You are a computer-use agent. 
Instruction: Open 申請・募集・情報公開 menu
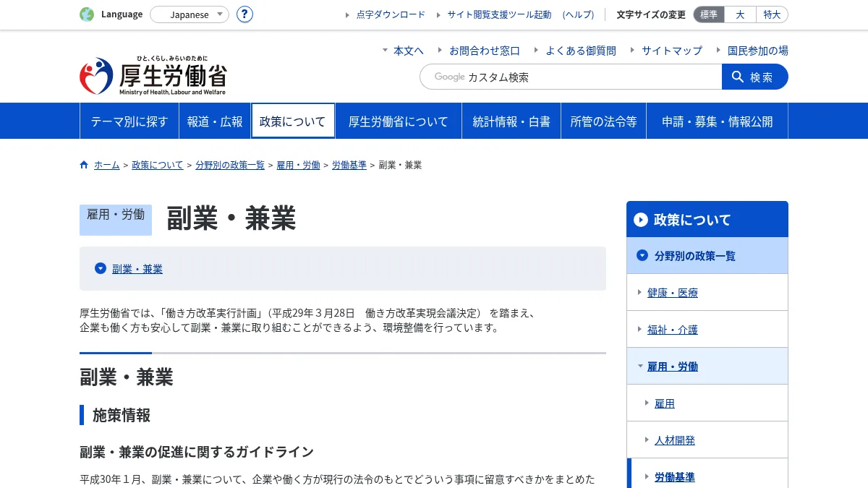(x=717, y=121)
